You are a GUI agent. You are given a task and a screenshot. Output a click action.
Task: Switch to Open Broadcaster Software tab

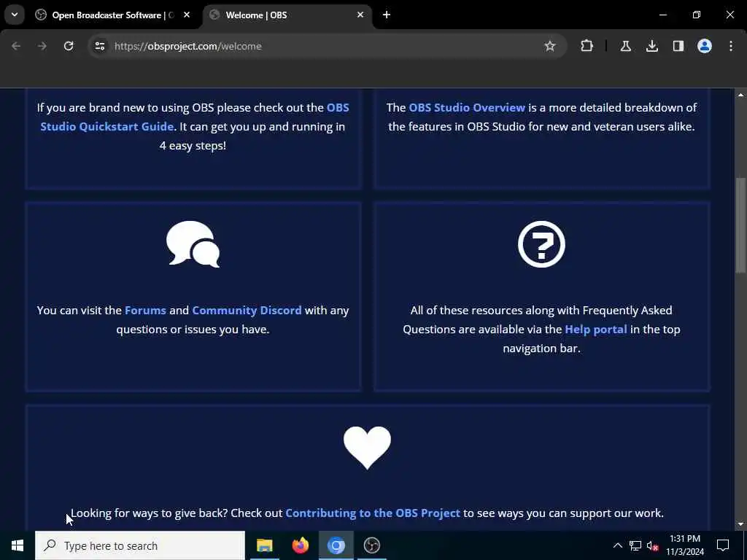pos(112,15)
